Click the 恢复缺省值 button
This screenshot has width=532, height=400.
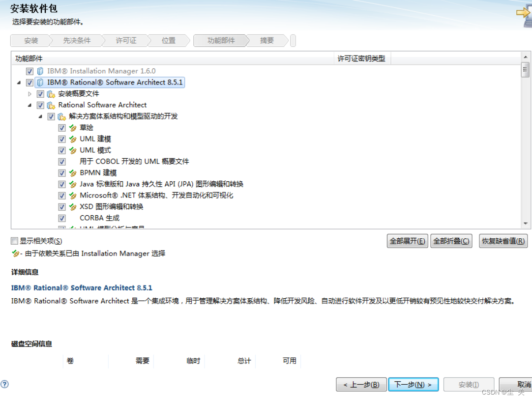tap(503, 241)
